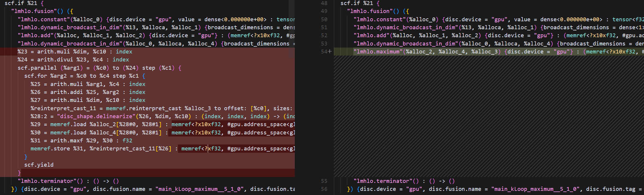Click line number 50 in the gutter
Image resolution: width=644 pixels, height=195 pixels.
(324, 19)
